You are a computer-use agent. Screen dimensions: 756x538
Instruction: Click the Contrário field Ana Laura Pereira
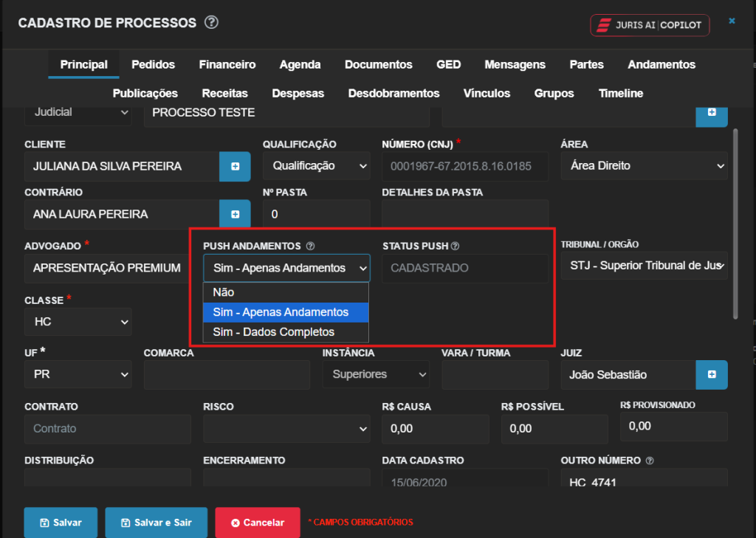click(122, 214)
